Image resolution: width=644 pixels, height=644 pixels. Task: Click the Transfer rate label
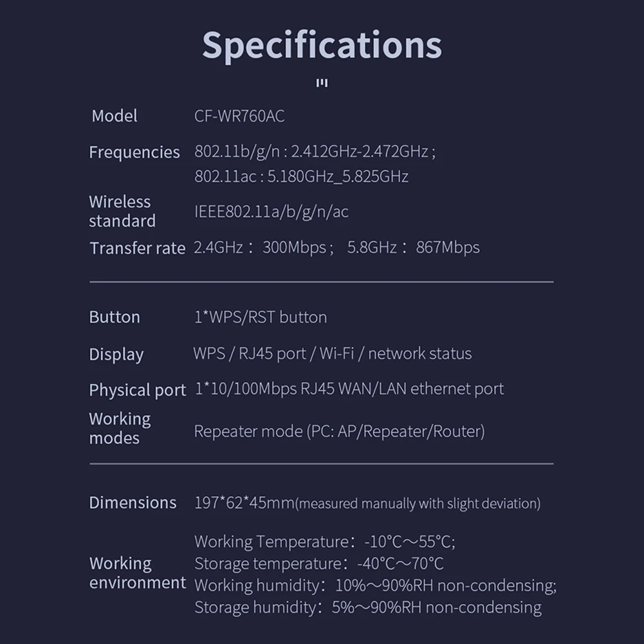137,248
